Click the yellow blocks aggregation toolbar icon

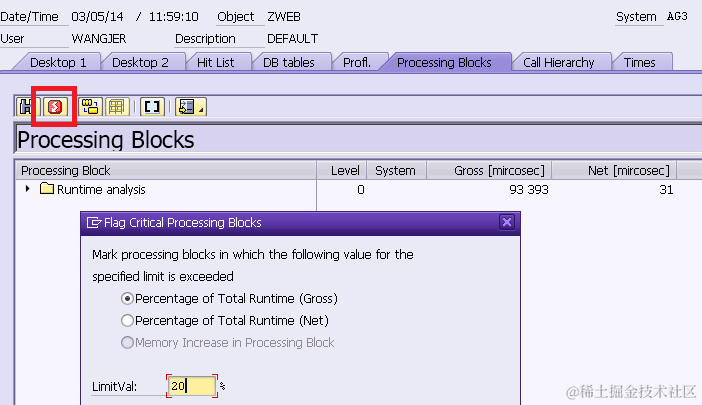coord(90,107)
